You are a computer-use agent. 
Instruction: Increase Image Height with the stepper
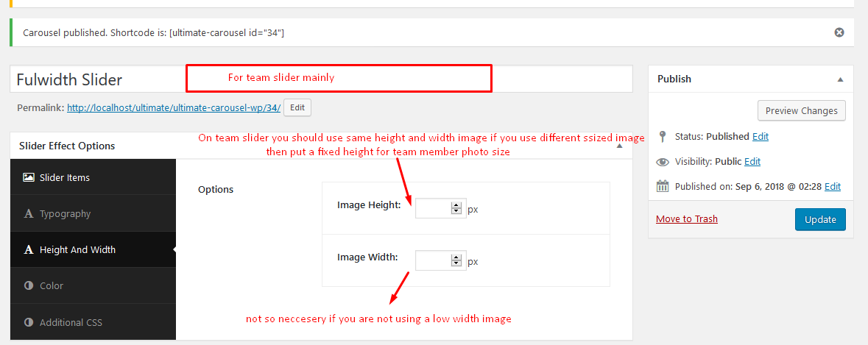click(x=456, y=205)
